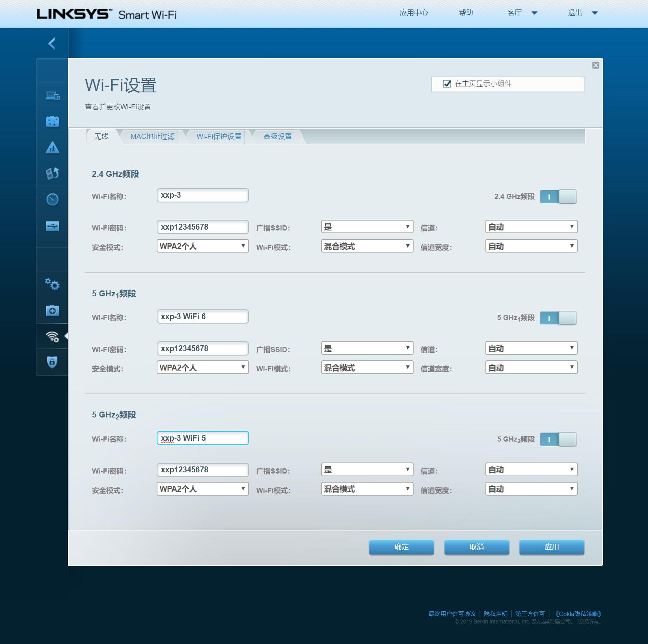The width and height of the screenshot is (648, 644).
Task: Open 最终用户许可协议 link
Action: click(452, 614)
